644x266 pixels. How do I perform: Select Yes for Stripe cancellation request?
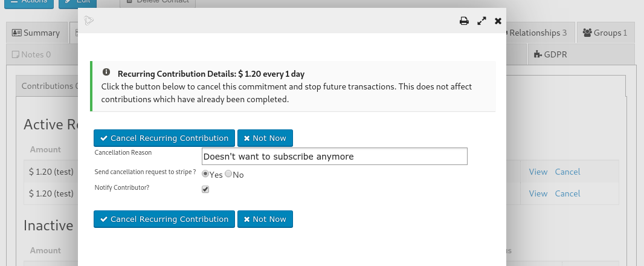click(x=205, y=174)
